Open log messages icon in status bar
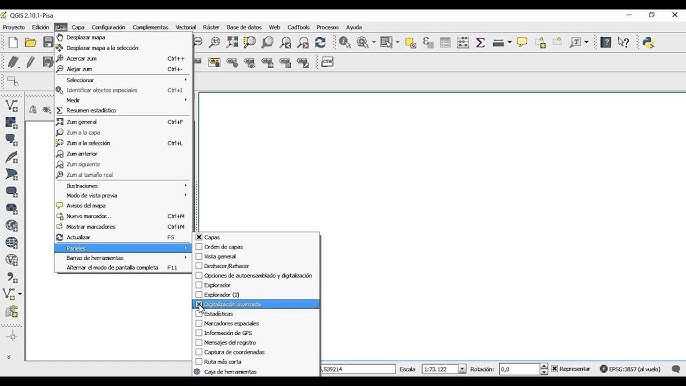This screenshot has width=686, height=386. pyautogui.click(x=676, y=369)
